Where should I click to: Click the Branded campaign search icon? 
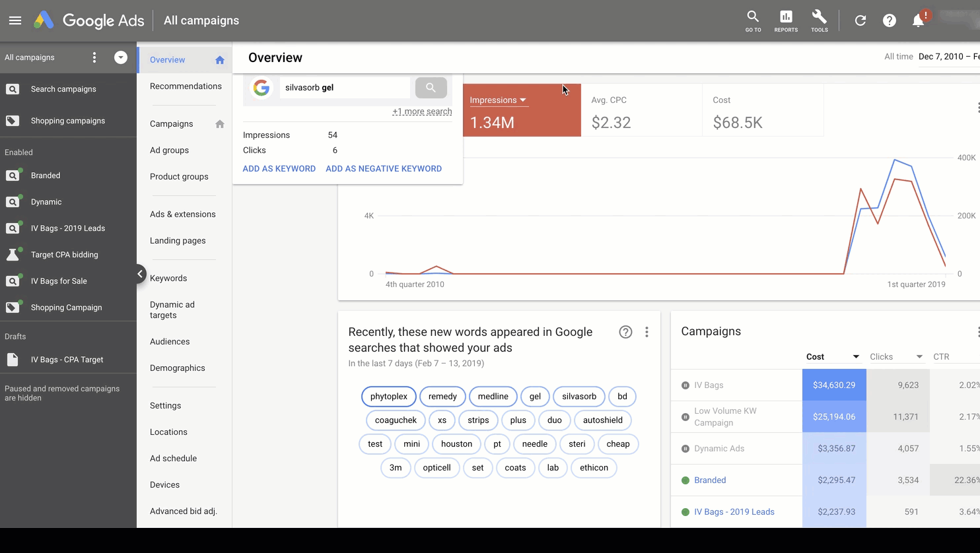tap(13, 176)
